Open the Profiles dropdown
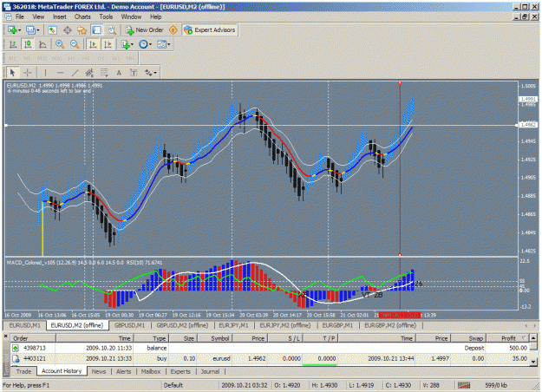 pos(32,30)
